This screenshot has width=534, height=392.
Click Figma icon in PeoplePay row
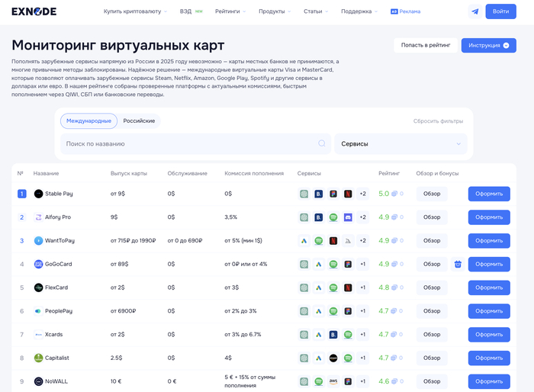tap(348, 311)
